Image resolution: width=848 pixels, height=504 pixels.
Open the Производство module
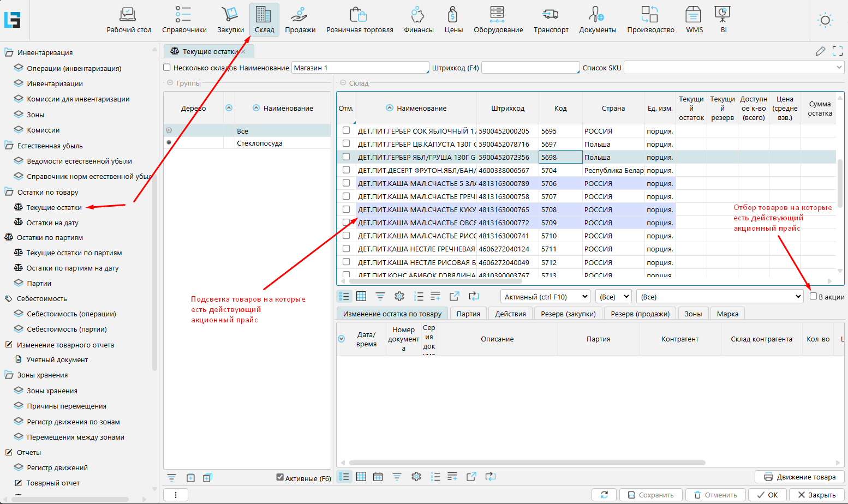pos(650,20)
